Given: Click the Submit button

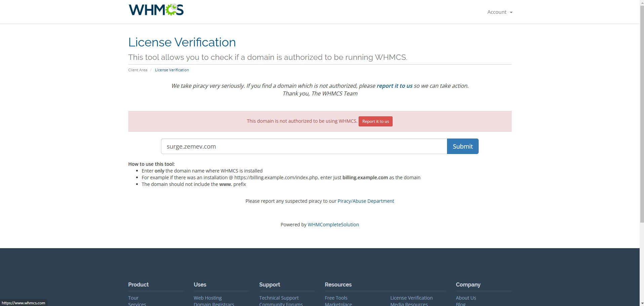Looking at the screenshot, I should pyautogui.click(x=462, y=146).
